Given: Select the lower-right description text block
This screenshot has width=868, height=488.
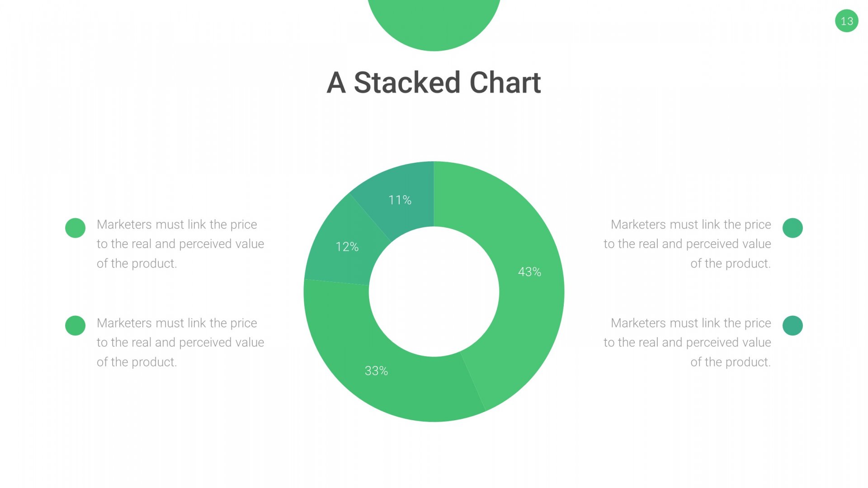Looking at the screenshot, I should coord(687,343).
